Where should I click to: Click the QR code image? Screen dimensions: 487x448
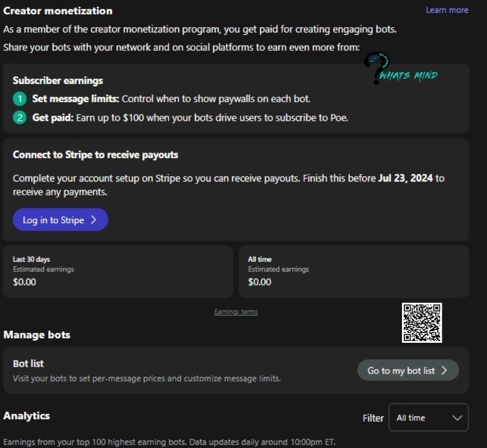point(422,323)
